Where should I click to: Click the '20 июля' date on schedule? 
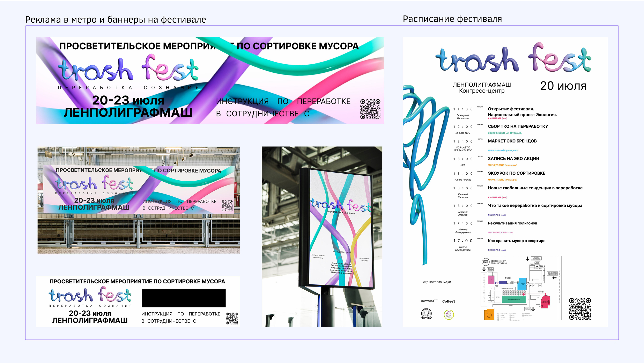pyautogui.click(x=563, y=86)
